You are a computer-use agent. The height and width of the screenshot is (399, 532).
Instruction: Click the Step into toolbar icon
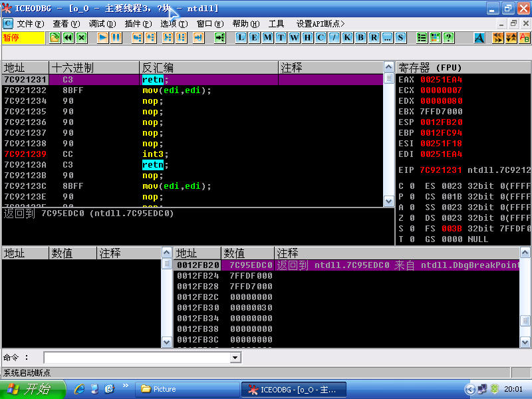[137, 37]
